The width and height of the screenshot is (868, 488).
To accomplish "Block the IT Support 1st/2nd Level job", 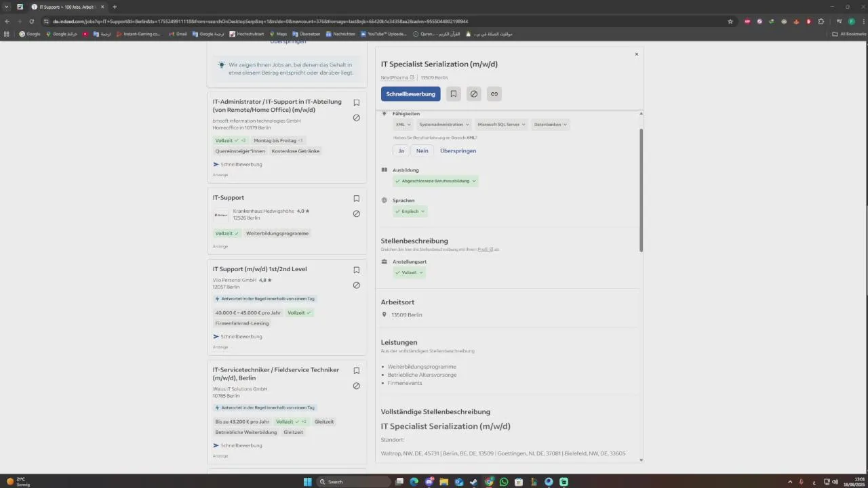I will pos(356,285).
